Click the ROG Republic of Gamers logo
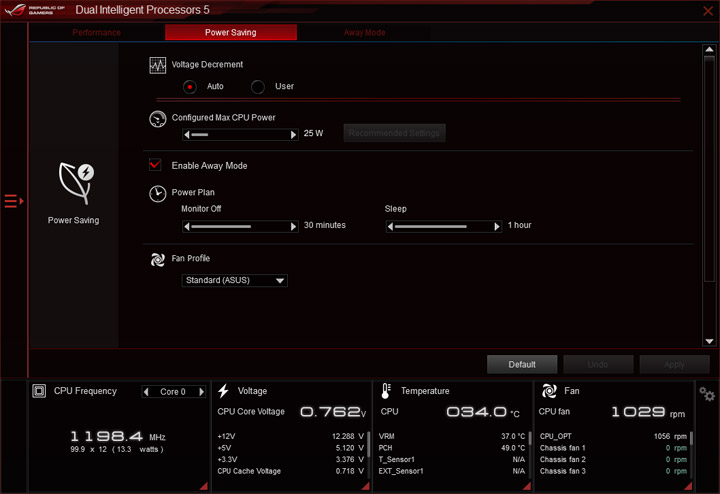The image size is (720, 494). (x=35, y=10)
